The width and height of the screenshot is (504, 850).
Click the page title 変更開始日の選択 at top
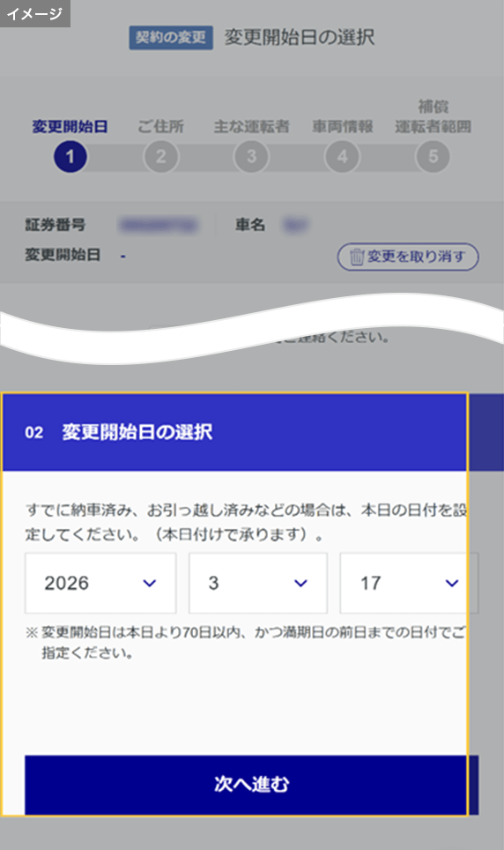300,37
